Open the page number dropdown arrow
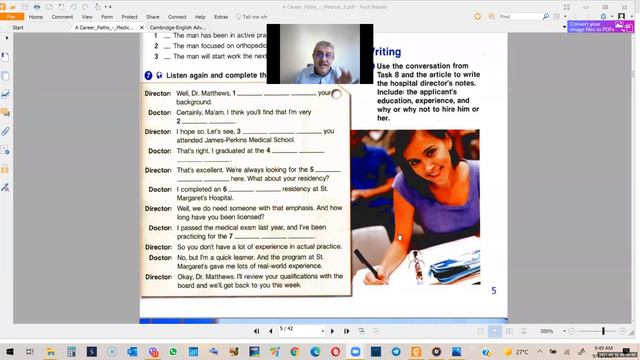640x360 pixels. (323, 331)
